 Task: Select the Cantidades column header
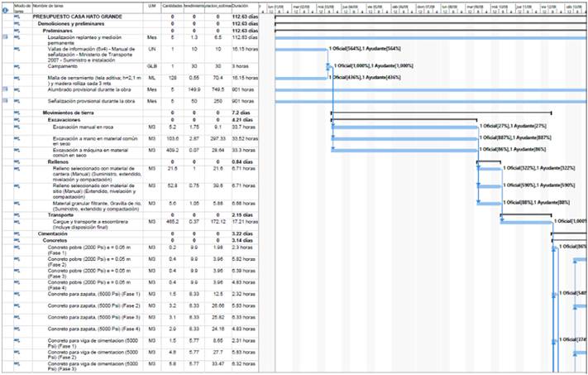pyautogui.click(x=172, y=6)
